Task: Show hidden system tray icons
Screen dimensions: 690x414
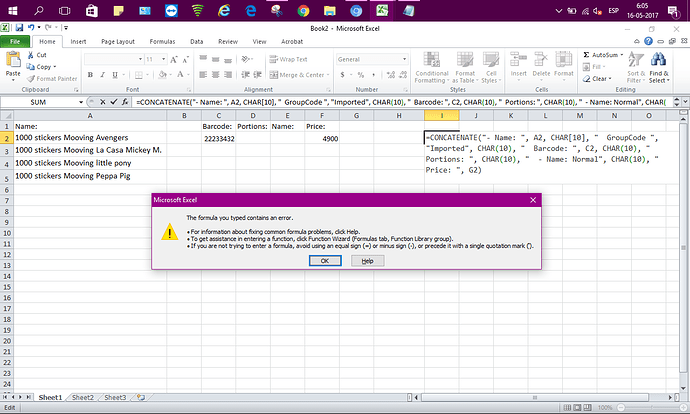Action: point(559,11)
